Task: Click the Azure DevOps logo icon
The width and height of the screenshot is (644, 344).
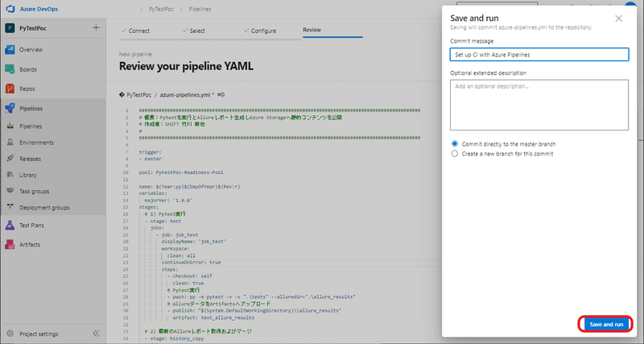Action: [10, 9]
